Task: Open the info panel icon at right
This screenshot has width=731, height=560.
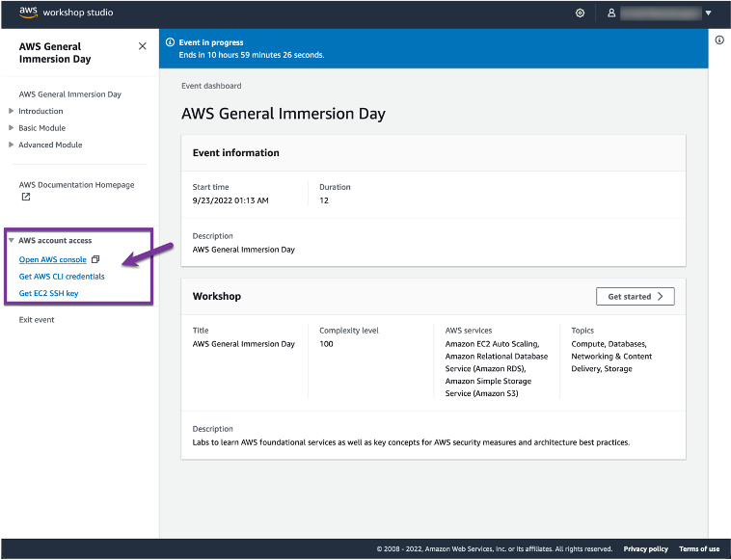Action: (719, 40)
